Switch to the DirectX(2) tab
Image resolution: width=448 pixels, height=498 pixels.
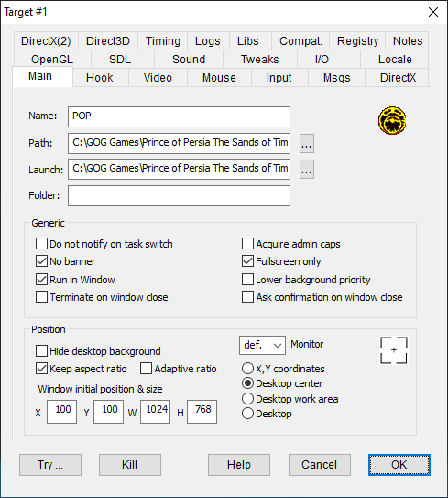[46, 41]
